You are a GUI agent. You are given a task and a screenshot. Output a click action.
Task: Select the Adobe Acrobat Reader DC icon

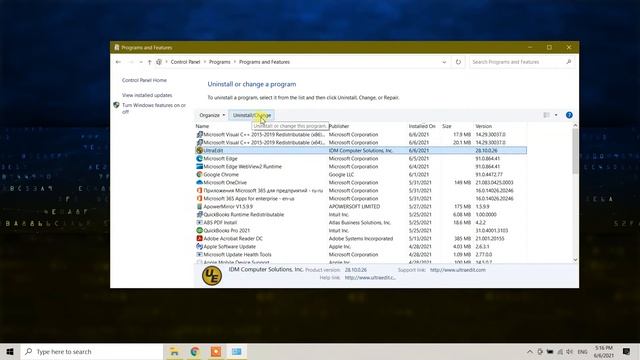point(199,238)
